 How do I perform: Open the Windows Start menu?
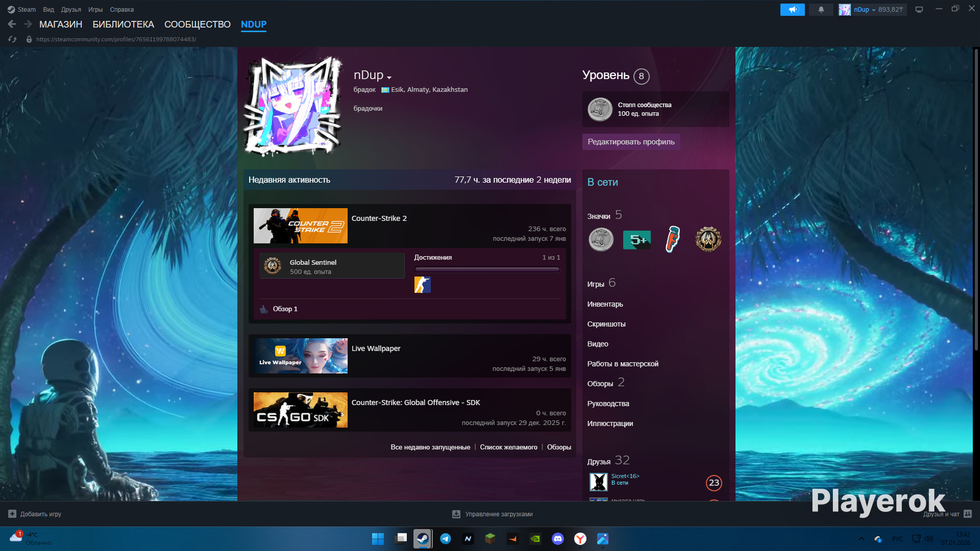point(378,539)
